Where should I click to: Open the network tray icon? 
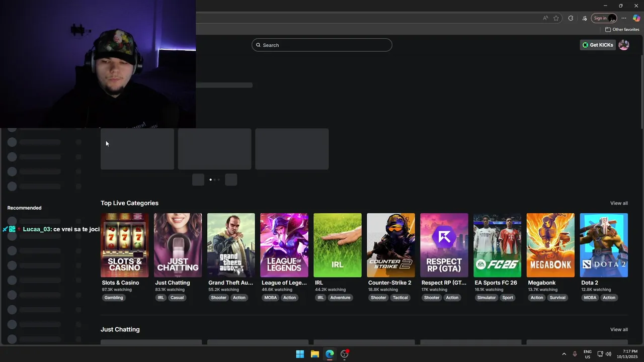(601, 354)
